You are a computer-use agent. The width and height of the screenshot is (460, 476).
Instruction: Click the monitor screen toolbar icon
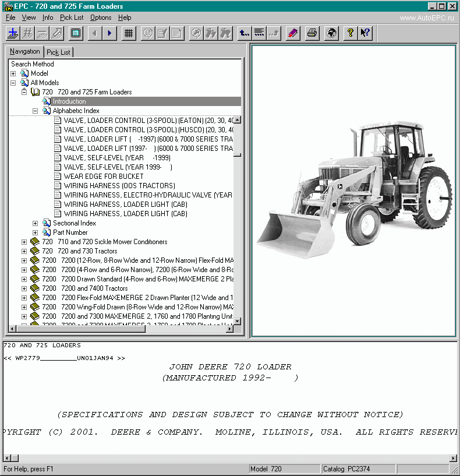pyautogui.click(x=76, y=33)
